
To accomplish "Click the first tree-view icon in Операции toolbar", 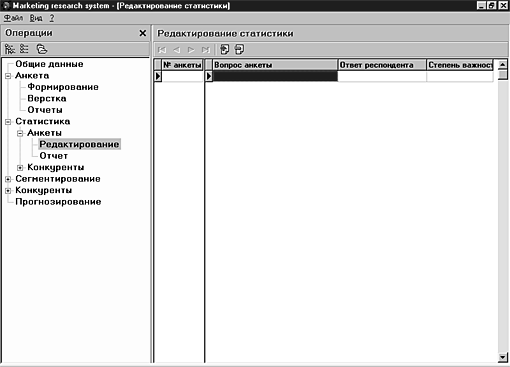I will pyautogui.click(x=10, y=49).
